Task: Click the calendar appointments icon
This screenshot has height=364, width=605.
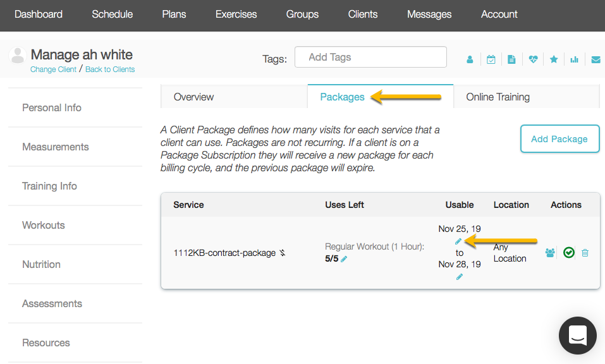Action: pos(491,58)
